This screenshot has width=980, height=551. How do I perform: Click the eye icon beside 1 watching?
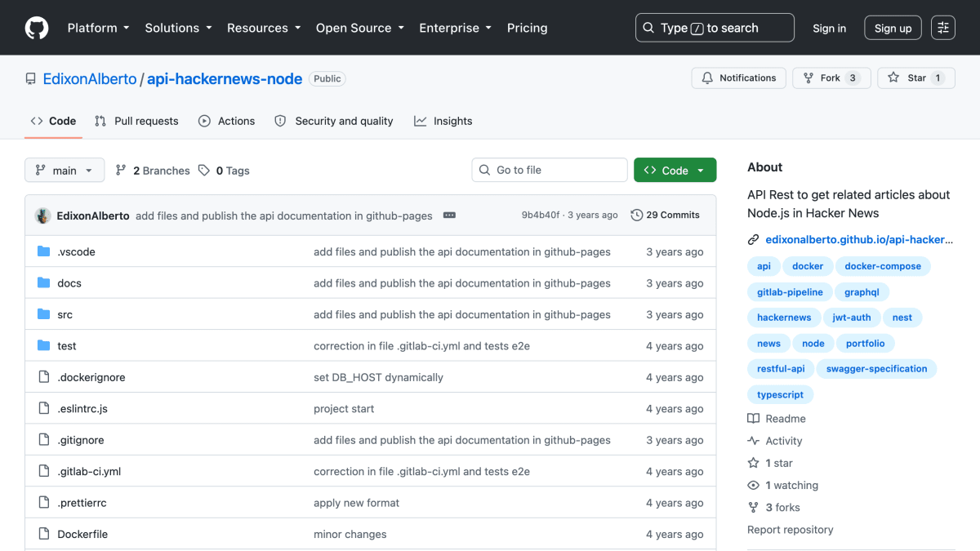pos(753,485)
